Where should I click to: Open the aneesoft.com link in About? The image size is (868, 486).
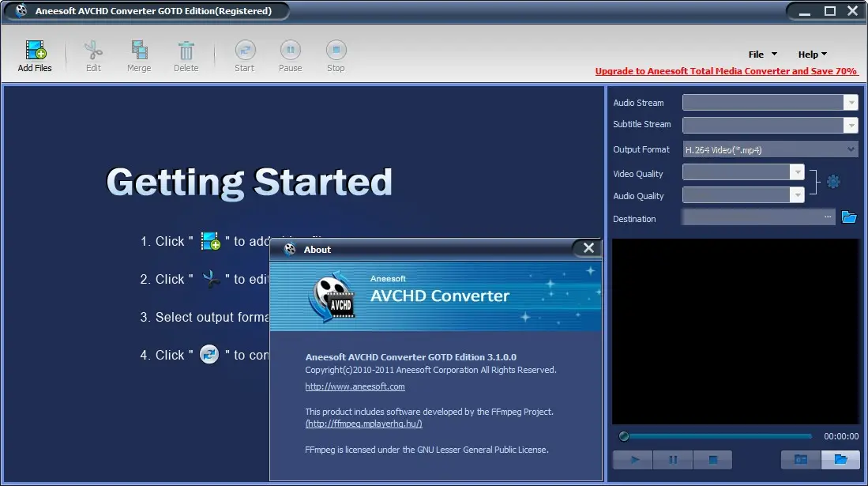(355, 386)
